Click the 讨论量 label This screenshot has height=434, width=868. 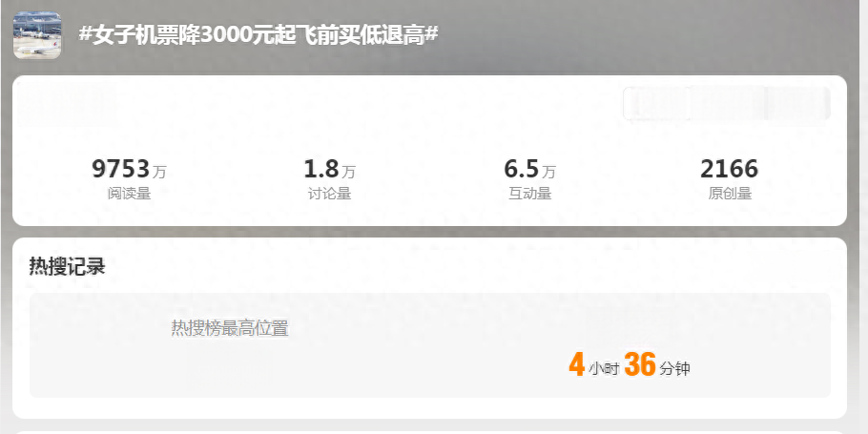(x=329, y=194)
